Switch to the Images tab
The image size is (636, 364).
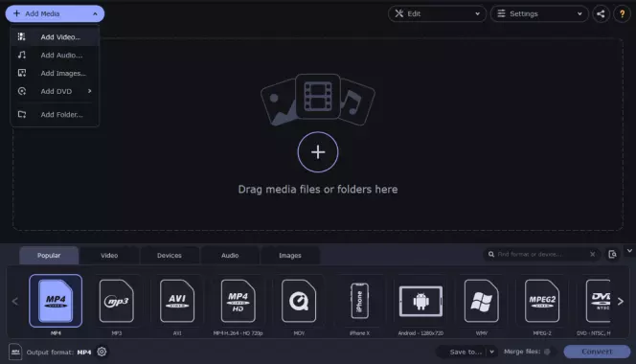(290, 255)
